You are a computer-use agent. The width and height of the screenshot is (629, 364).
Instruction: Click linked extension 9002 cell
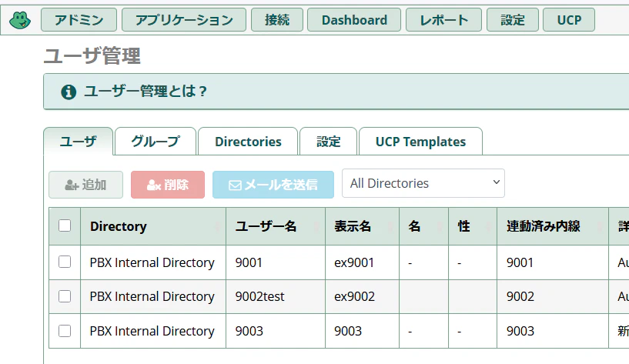coord(553,296)
